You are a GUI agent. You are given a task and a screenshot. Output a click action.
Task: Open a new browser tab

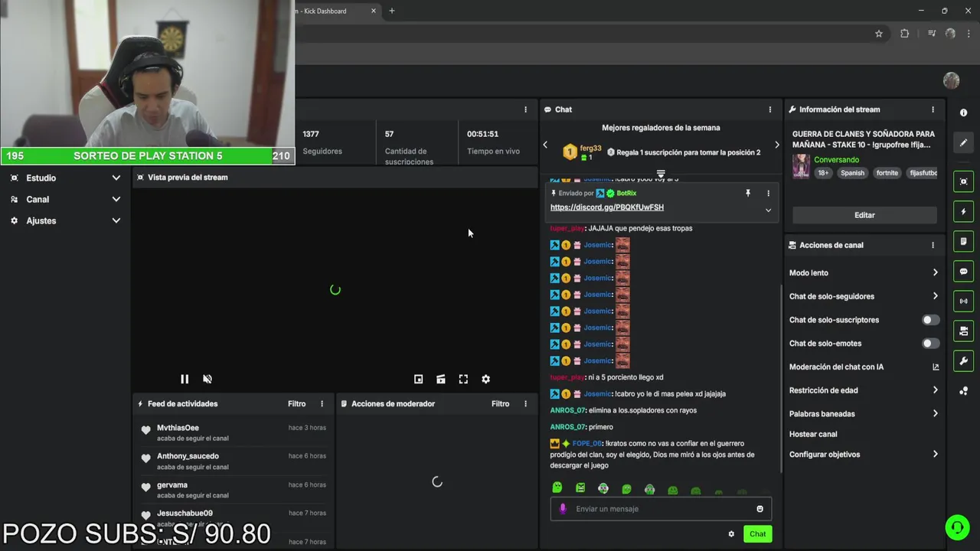tap(392, 11)
